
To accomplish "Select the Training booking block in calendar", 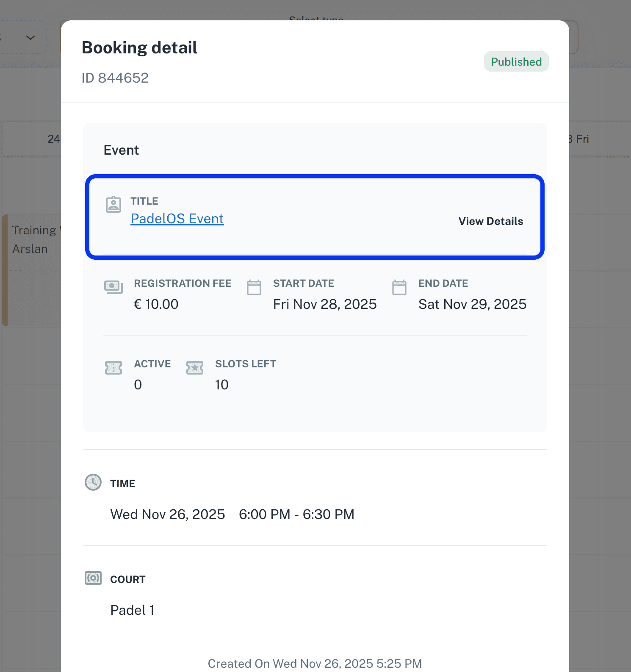I will (x=32, y=239).
